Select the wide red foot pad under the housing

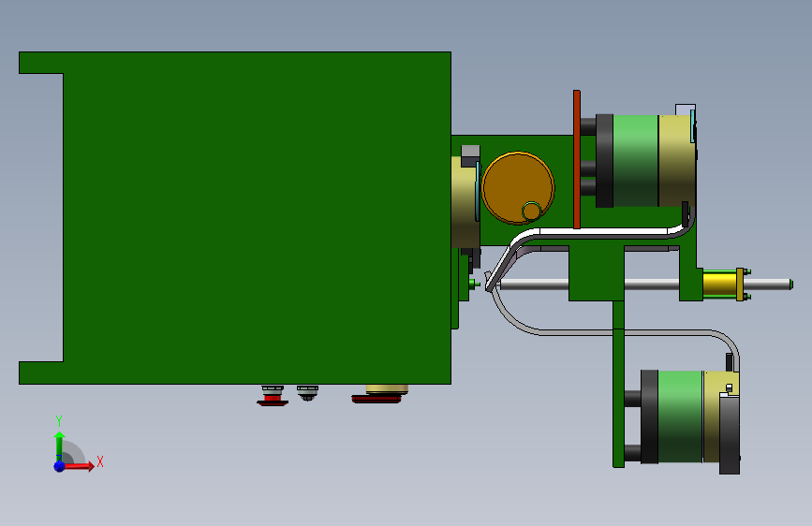point(376,399)
